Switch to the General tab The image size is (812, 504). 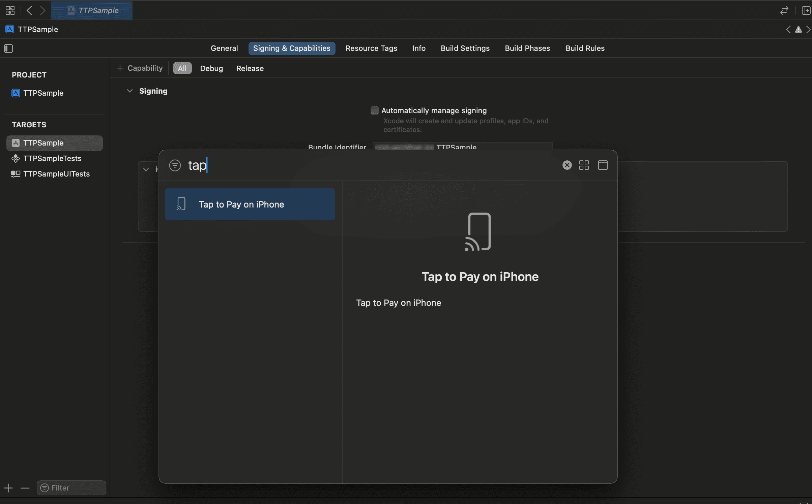tap(224, 48)
